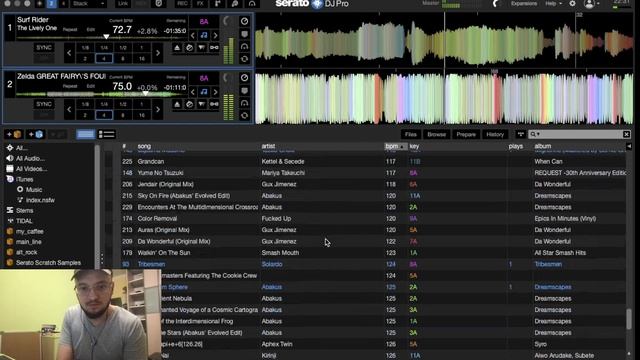Click the slip mode icon on deck 1
640x360 pixels.
202,48
